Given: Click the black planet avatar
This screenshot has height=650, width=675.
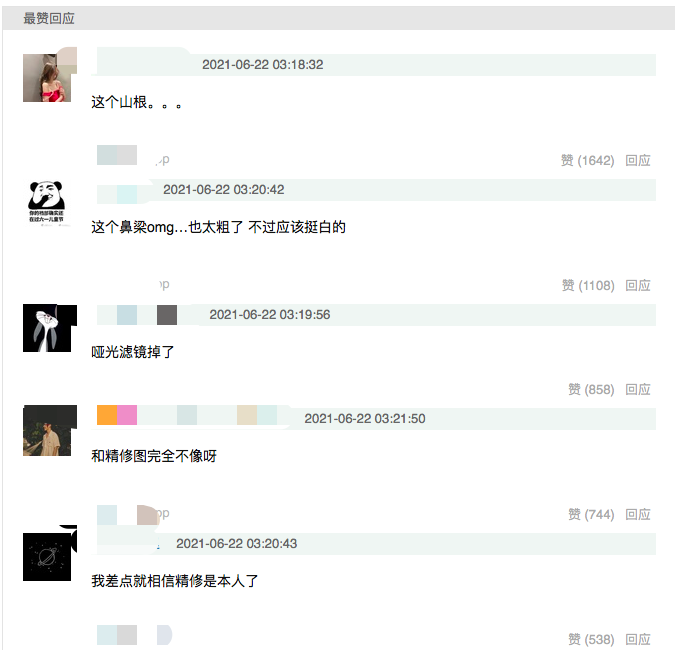Looking at the screenshot, I should (x=47, y=557).
